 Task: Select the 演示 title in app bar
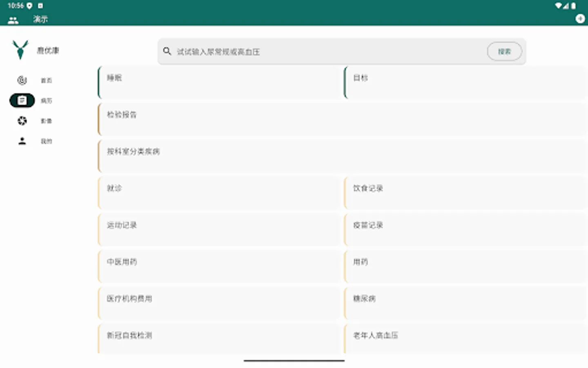40,19
